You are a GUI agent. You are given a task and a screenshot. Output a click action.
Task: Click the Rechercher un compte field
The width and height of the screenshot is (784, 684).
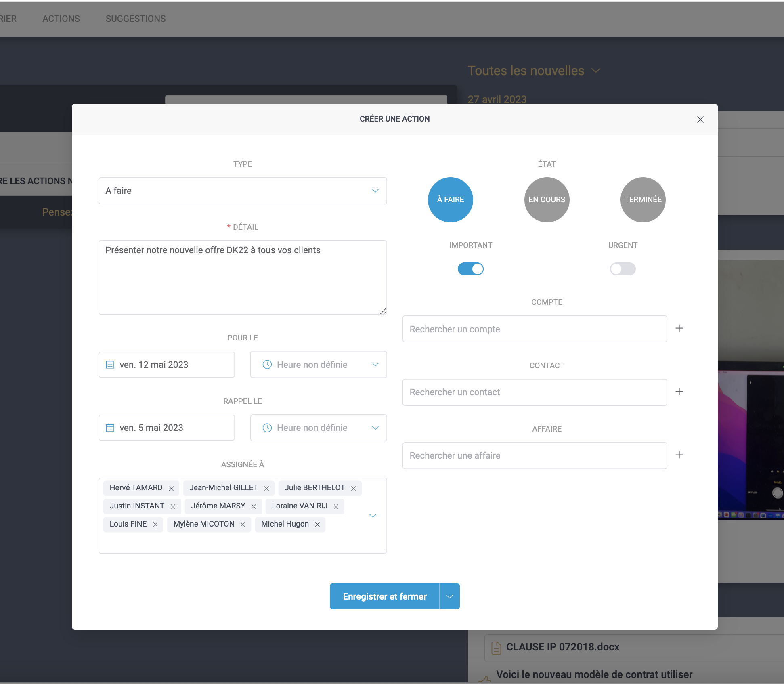point(535,329)
